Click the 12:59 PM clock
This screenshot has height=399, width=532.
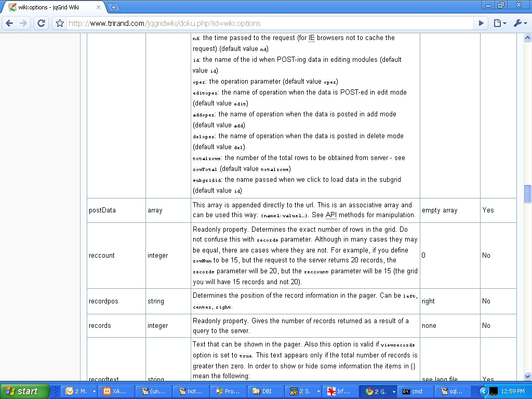513,391
